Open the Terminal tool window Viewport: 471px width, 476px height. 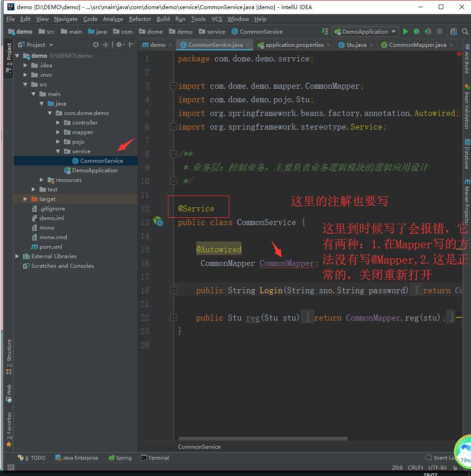pyautogui.click(x=155, y=458)
